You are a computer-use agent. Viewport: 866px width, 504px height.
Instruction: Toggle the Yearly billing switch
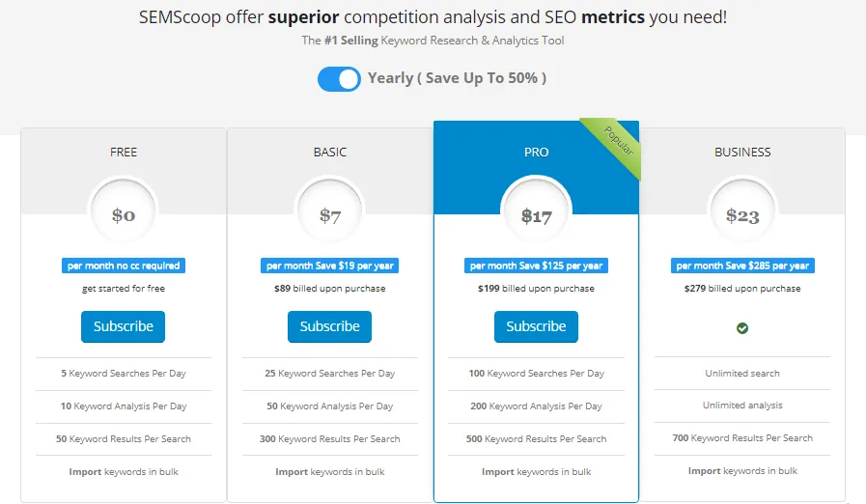point(339,79)
